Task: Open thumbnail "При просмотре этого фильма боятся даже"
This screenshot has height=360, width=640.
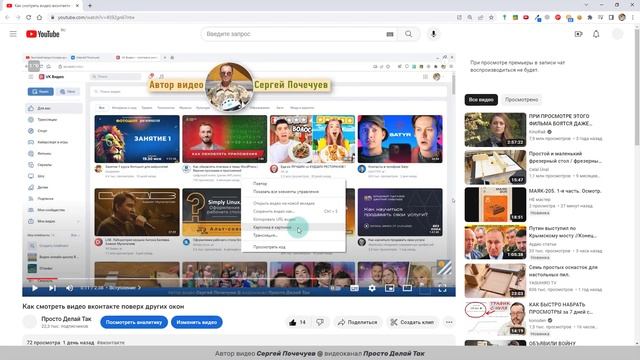Action: pyautogui.click(x=495, y=130)
